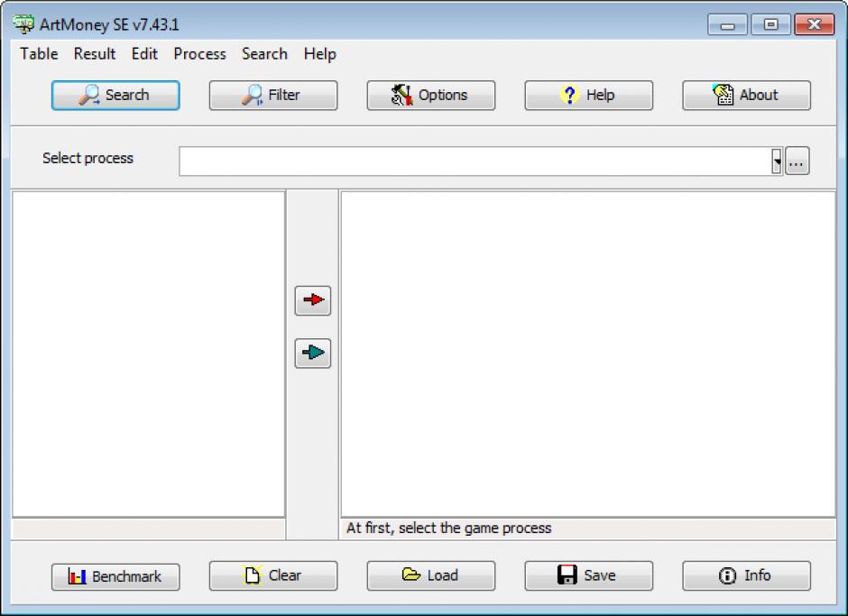Click the red arrow transfer icon
The height and width of the screenshot is (616, 848).
point(313,300)
